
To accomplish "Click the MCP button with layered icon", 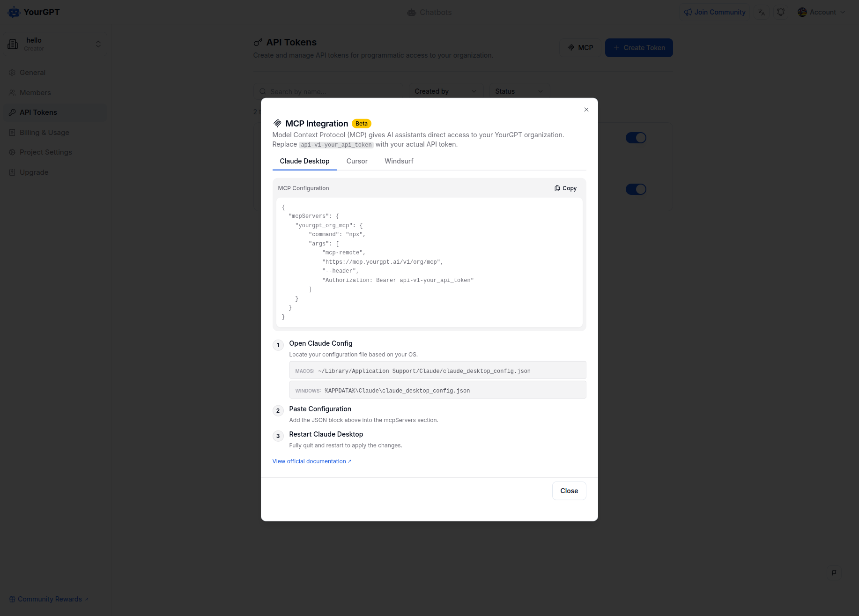I will (580, 48).
